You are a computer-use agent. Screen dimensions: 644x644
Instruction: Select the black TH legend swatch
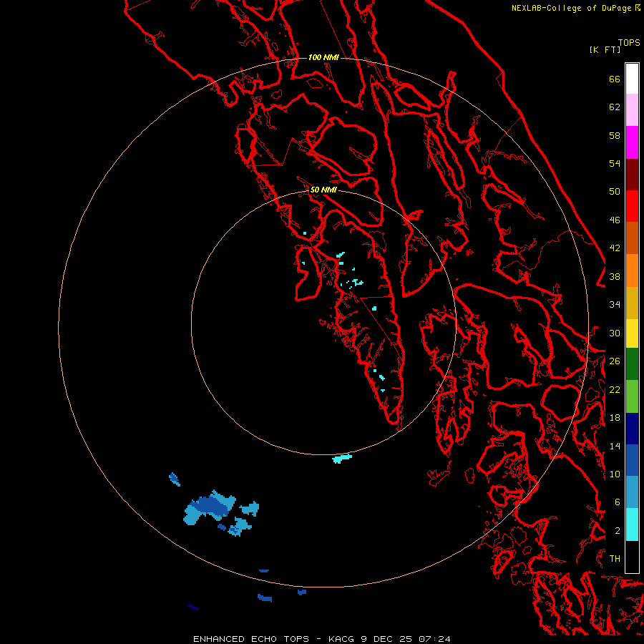coord(632,557)
